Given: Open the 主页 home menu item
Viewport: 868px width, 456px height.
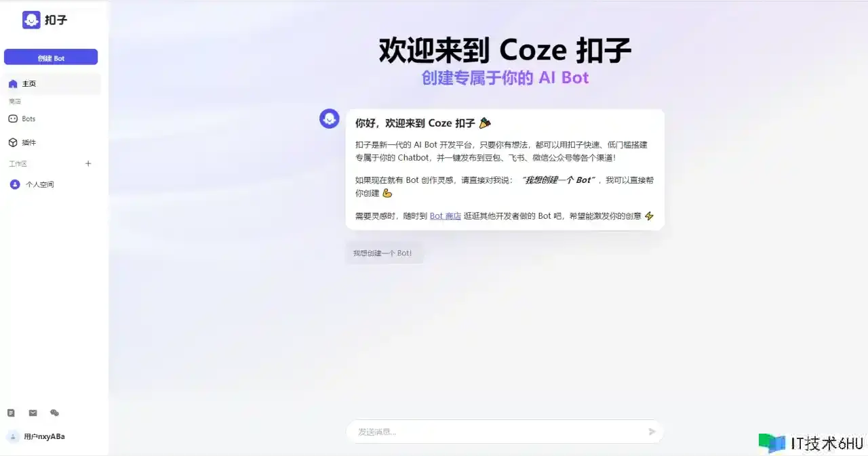Looking at the screenshot, I should click(x=52, y=84).
